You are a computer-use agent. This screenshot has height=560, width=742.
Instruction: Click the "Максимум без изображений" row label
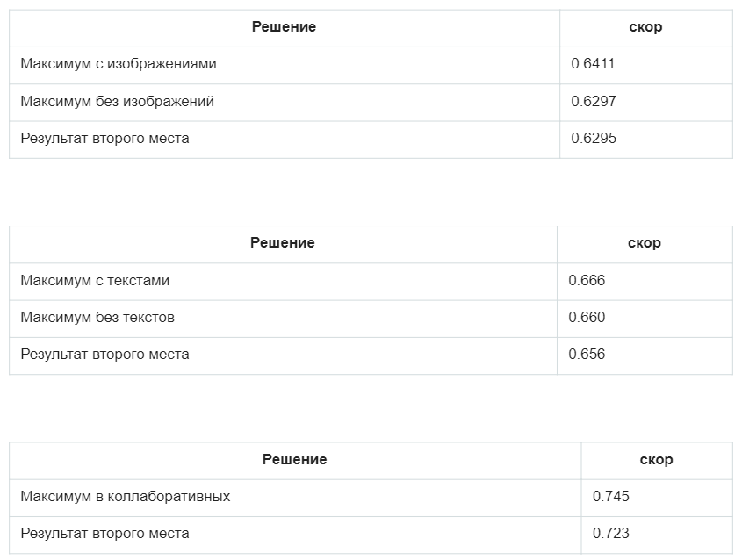click(118, 101)
